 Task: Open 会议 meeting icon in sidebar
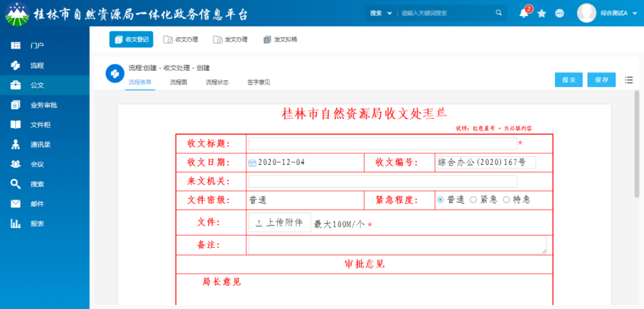tap(16, 164)
